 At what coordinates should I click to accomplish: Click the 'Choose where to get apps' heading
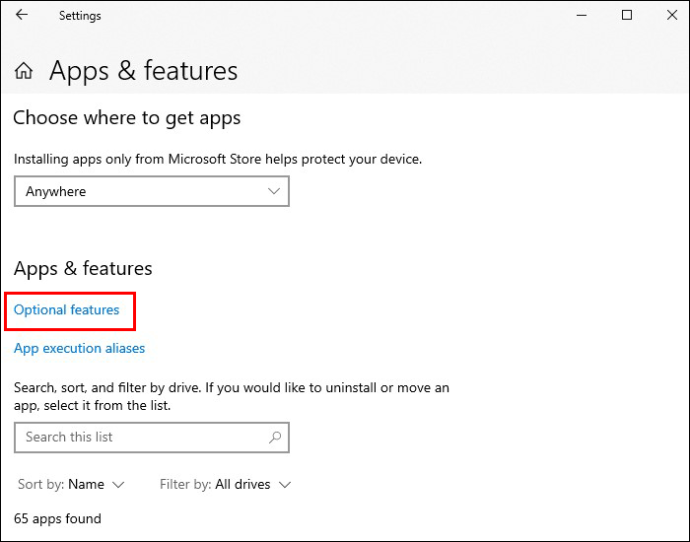point(127,118)
